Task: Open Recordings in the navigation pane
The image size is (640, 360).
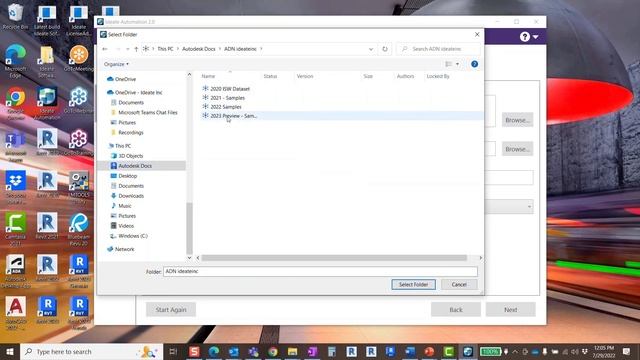Action: (127, 133)
